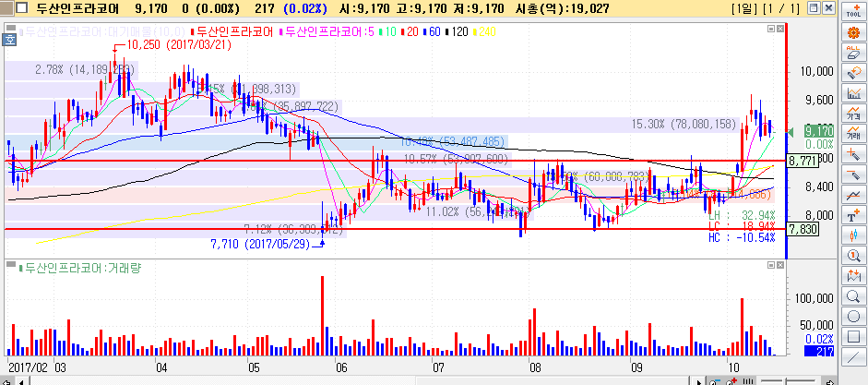Click the LH : 32.94% statistic
868x385 pixels.
pos(742,215)
